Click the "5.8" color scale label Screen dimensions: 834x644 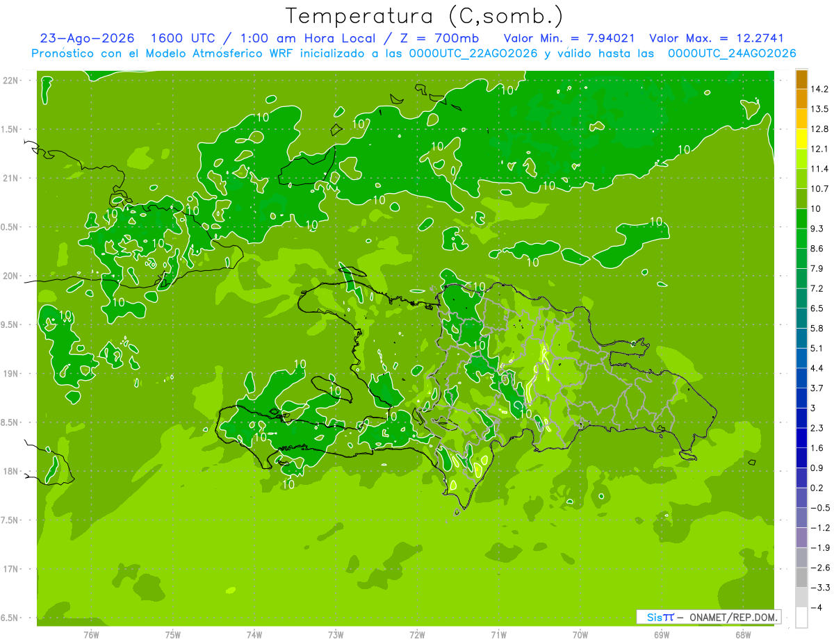(817, 328)
